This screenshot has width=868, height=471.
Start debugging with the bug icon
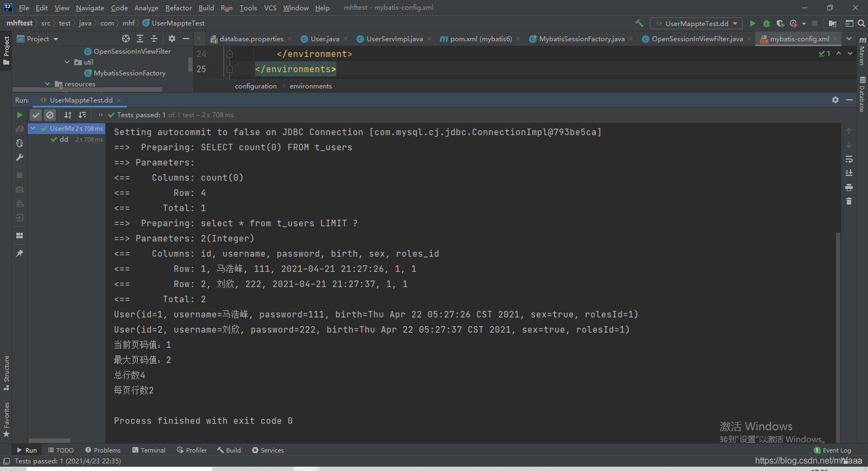[767, 23]
